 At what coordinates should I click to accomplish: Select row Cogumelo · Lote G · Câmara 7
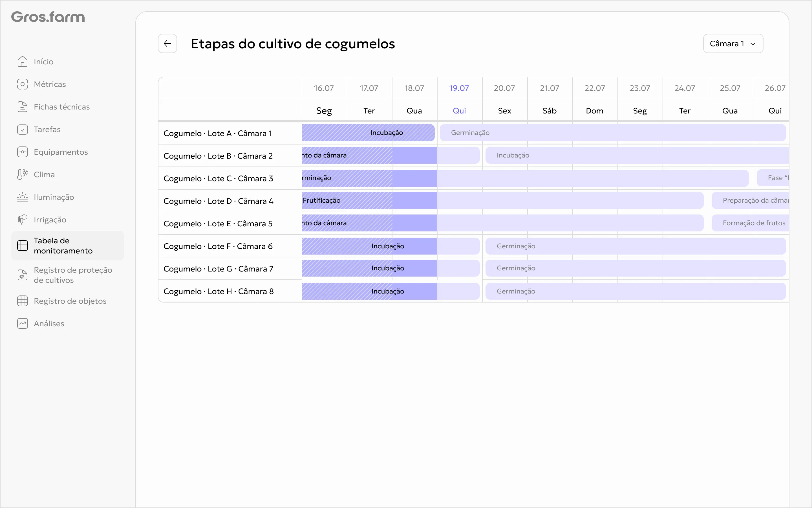(230, 268)
